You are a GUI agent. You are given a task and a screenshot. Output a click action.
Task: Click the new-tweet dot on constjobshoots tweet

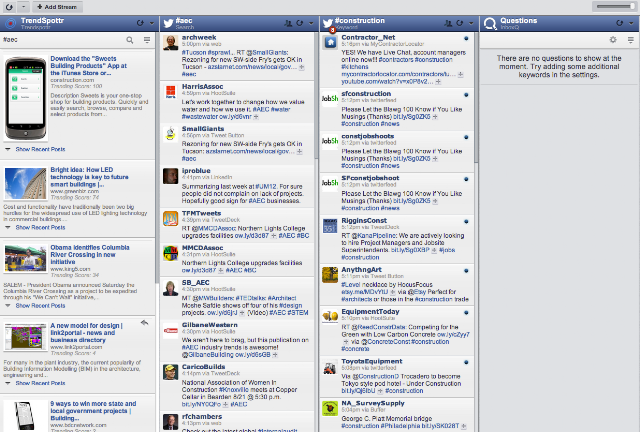click(x=466, y=137)
